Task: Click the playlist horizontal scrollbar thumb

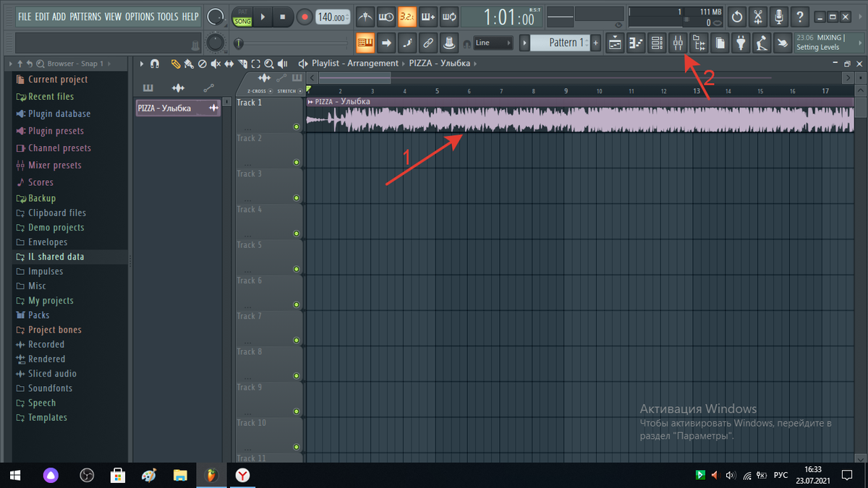Action: [x=354, y=77]
